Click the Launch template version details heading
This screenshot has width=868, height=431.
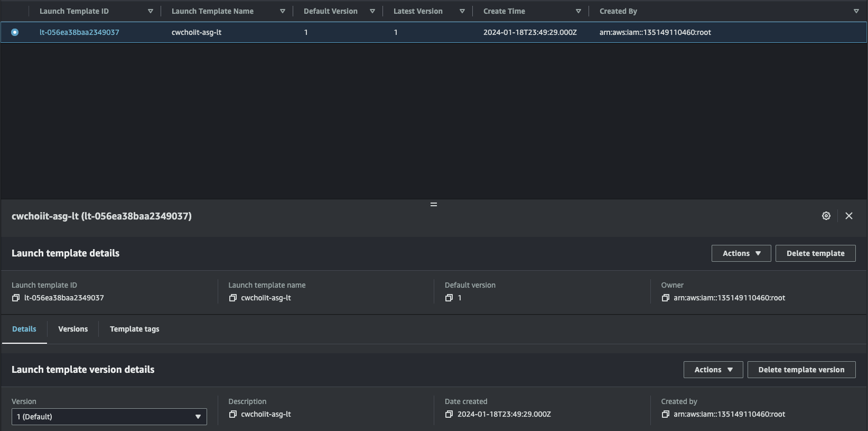tap(83, 370)
